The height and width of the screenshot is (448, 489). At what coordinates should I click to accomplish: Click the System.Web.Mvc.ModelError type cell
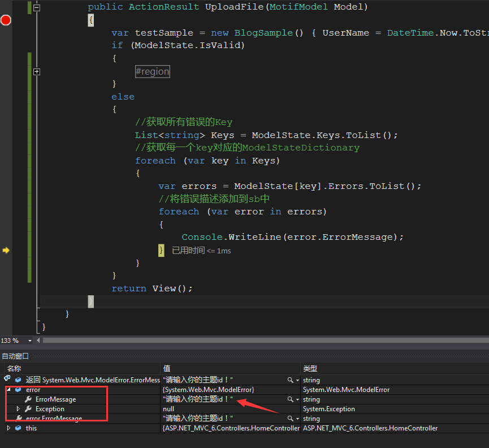click(x=346, y=390)
